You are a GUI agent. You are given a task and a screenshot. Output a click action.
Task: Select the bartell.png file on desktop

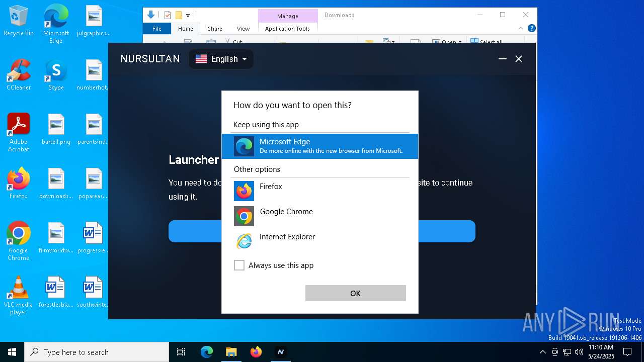56,130
